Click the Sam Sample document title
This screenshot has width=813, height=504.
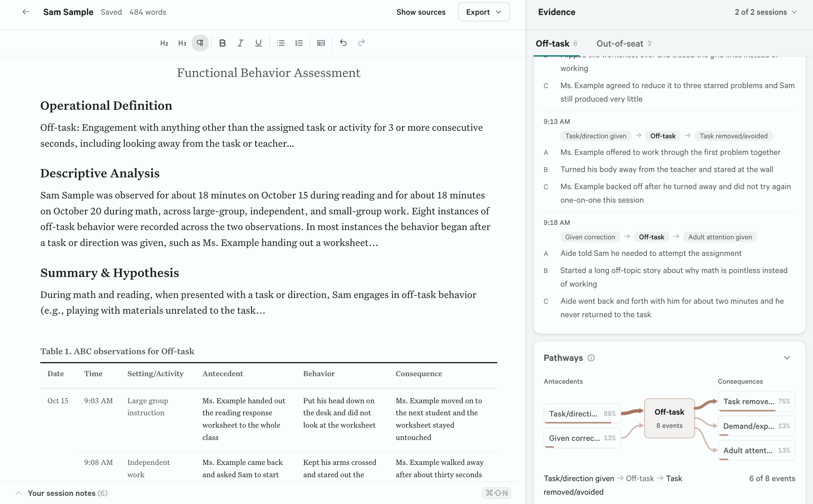pos(68,12)
